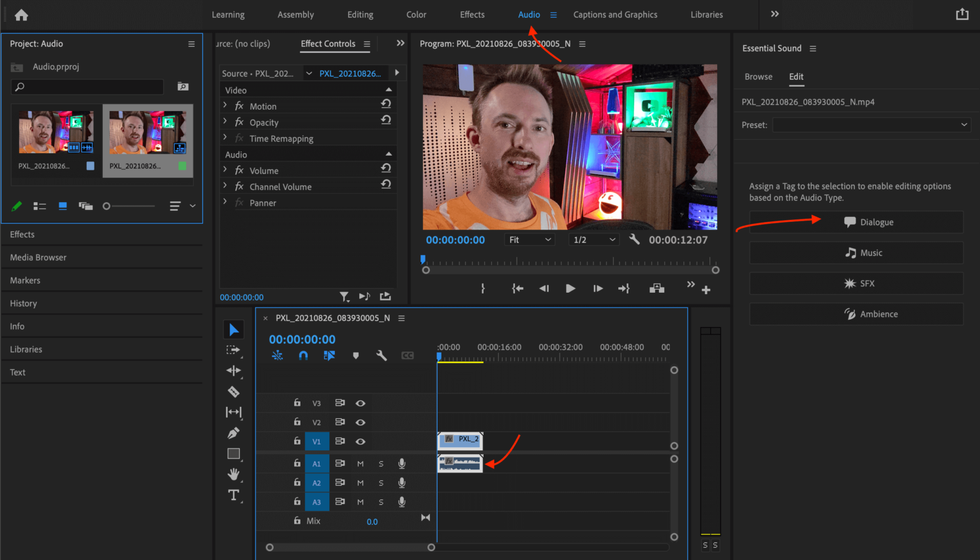Open timeline display settings wrench
Image resolution: width=980 pixels, height=560 pixels.
pos(382,355)
